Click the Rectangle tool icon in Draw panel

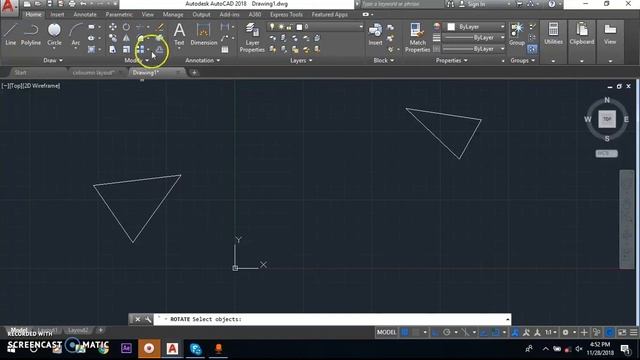pyautogui.click(x=91, y=27)
